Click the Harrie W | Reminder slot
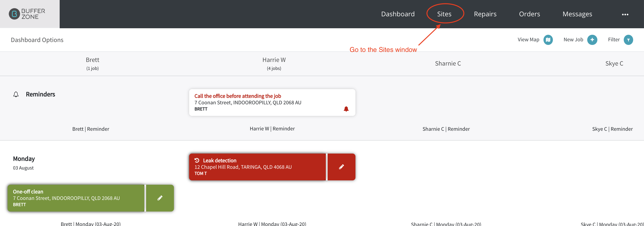 (x=272, y=128)
